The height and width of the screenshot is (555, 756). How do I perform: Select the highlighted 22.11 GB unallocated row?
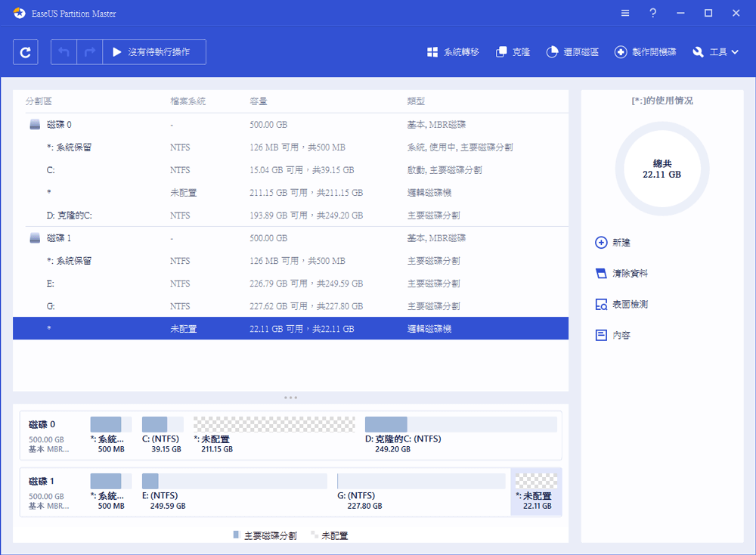(x=291, y=328)
